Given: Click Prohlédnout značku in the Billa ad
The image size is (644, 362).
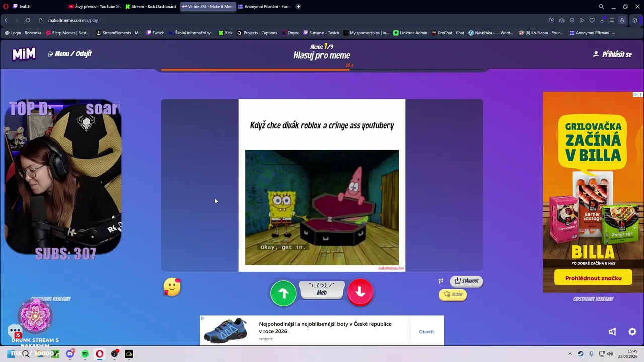Looking at the screenshot, I should click(593, 278).
